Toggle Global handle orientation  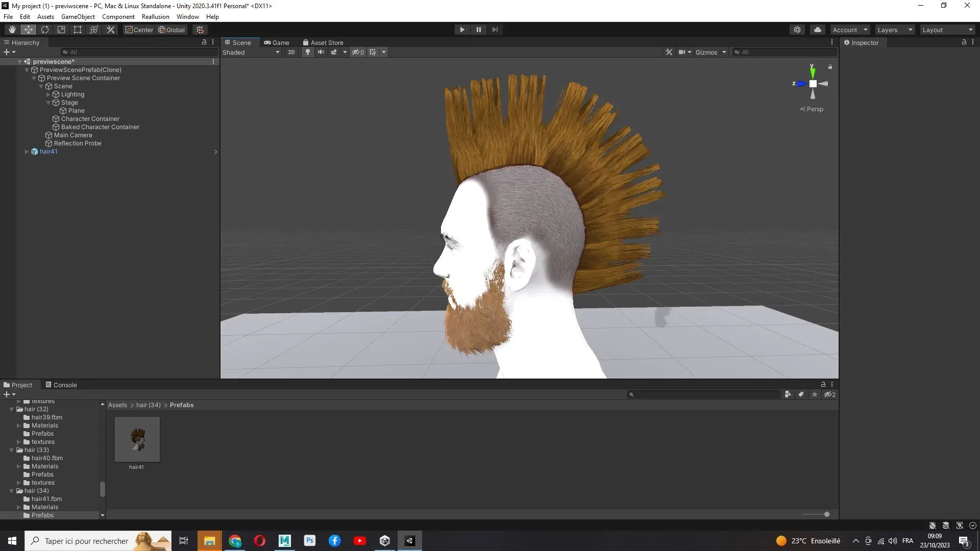(x=171, y=29)
